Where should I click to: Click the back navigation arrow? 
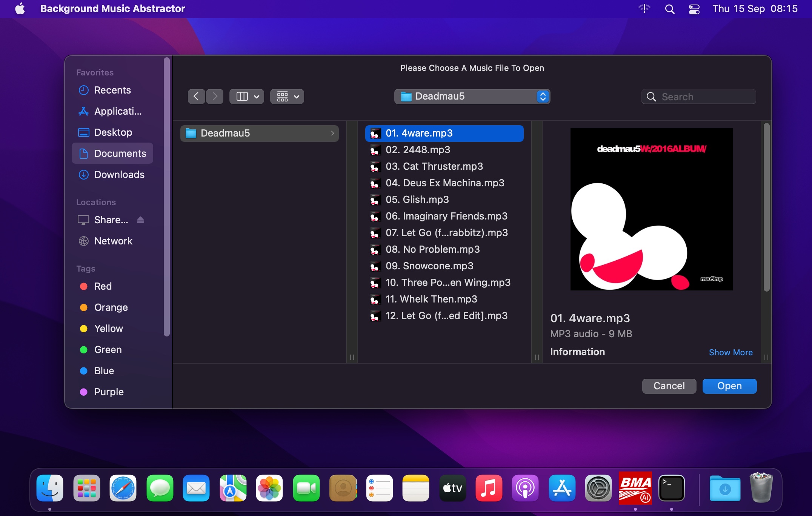click(196, 97)
